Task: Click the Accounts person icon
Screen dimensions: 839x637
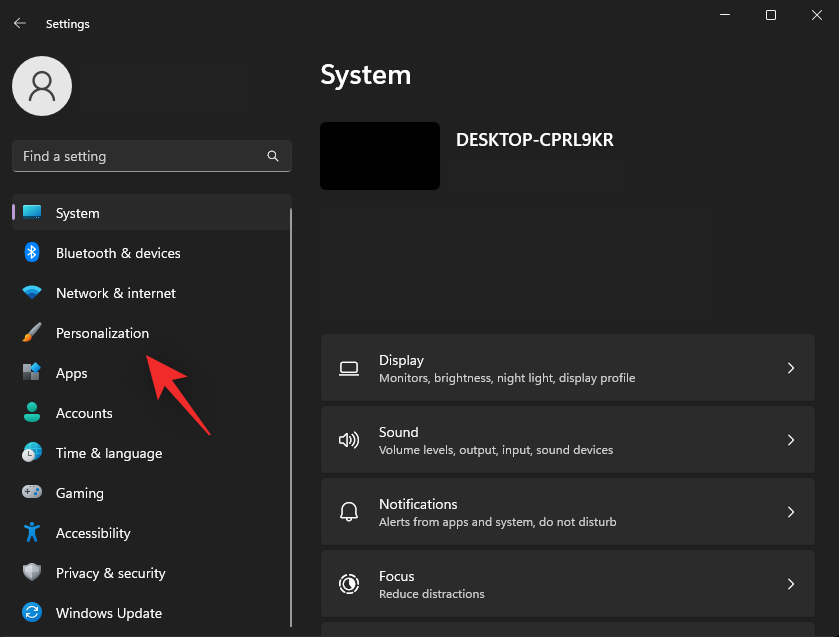Action: pyautogui.click(x=31, y=412)
